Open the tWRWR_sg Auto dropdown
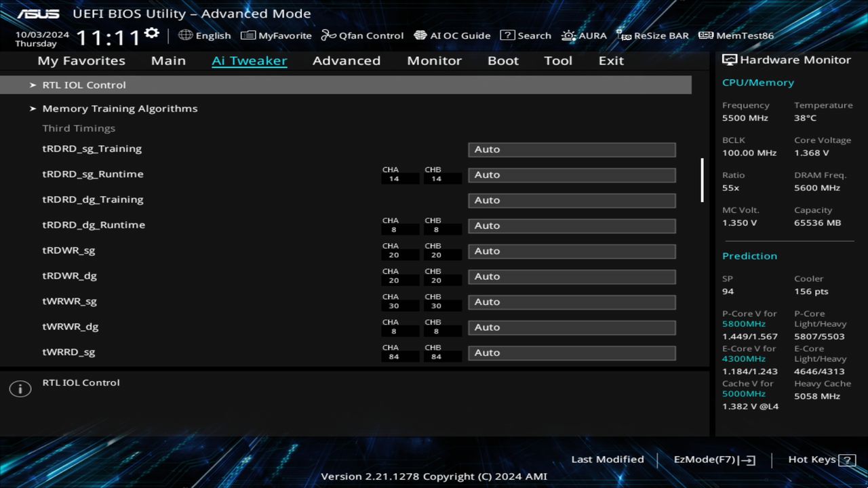 [572, 302]
